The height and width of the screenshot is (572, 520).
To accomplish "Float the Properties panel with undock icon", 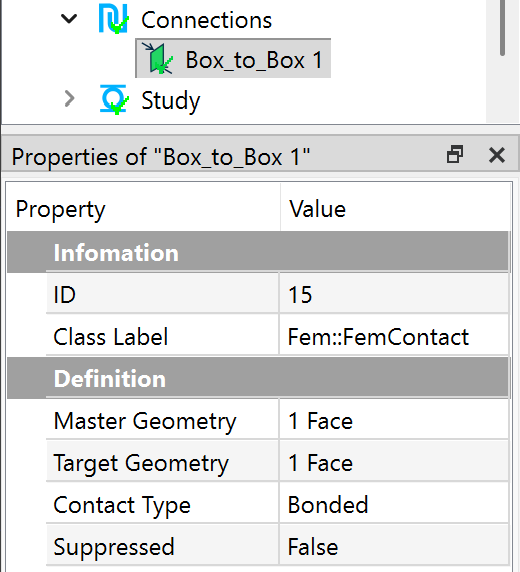I will (455, 154).
